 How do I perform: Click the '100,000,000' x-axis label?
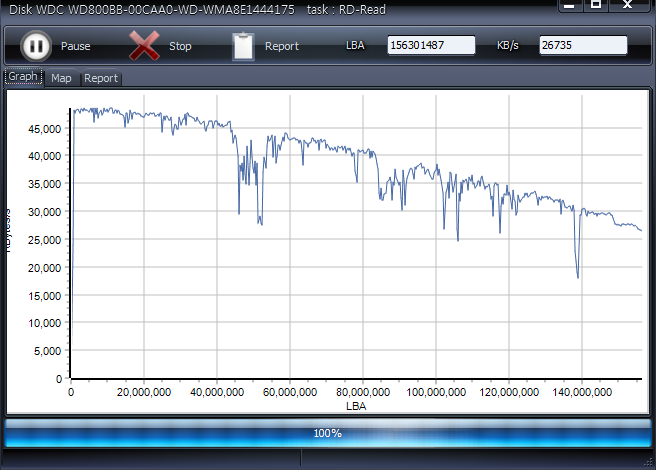coord(436,392)
